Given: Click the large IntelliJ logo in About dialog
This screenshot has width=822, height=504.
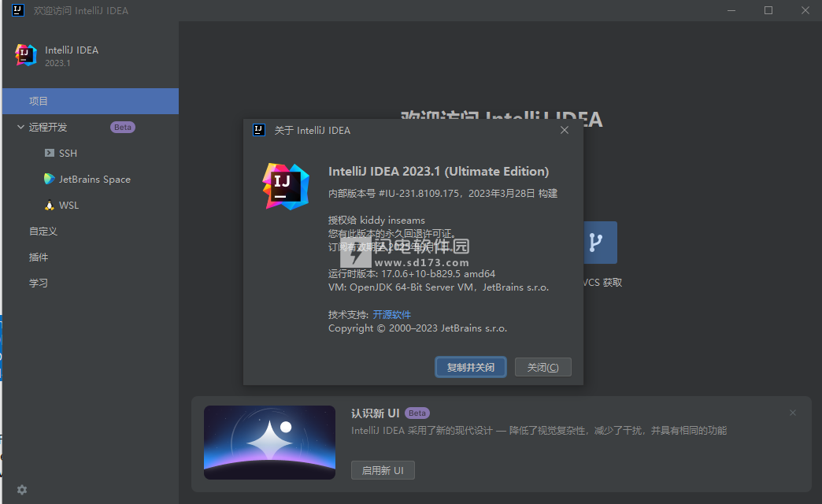Looking at the screenshot, I should [286, 187].
